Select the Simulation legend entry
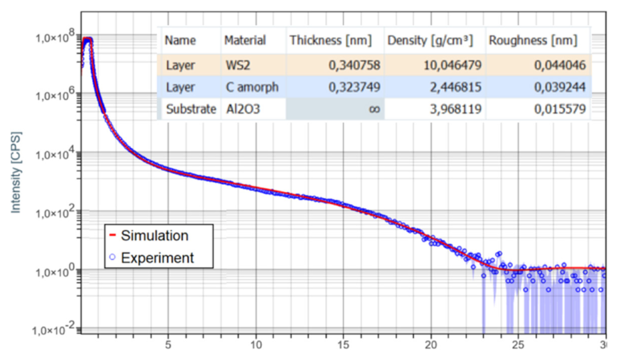The width and height of the screenshot is (633, 364). (154, 236)
